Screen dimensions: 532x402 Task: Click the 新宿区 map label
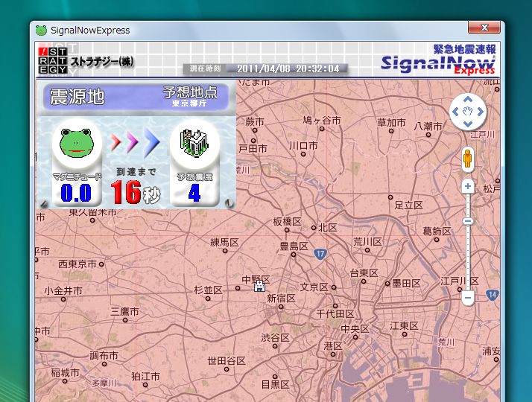(x=281, y=299)
